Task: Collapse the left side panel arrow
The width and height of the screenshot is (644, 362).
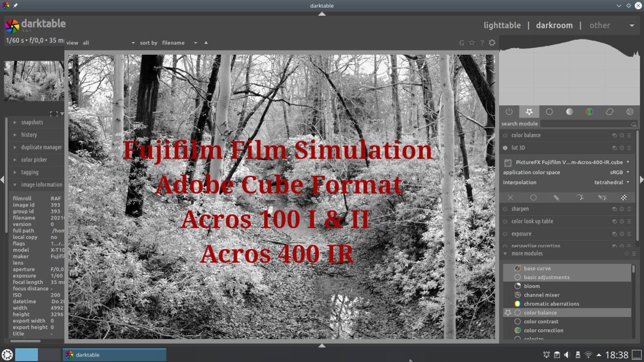Action: coord(2,180)
